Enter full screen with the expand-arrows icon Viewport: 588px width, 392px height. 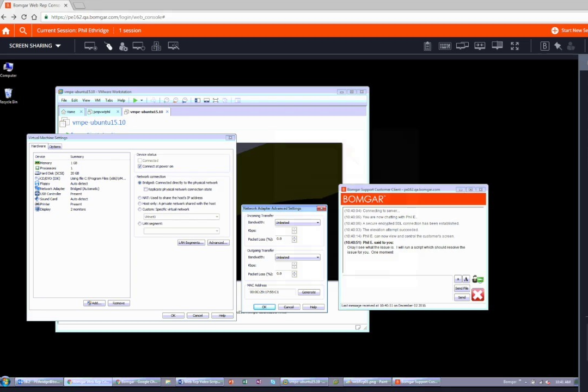pos(514,46)
